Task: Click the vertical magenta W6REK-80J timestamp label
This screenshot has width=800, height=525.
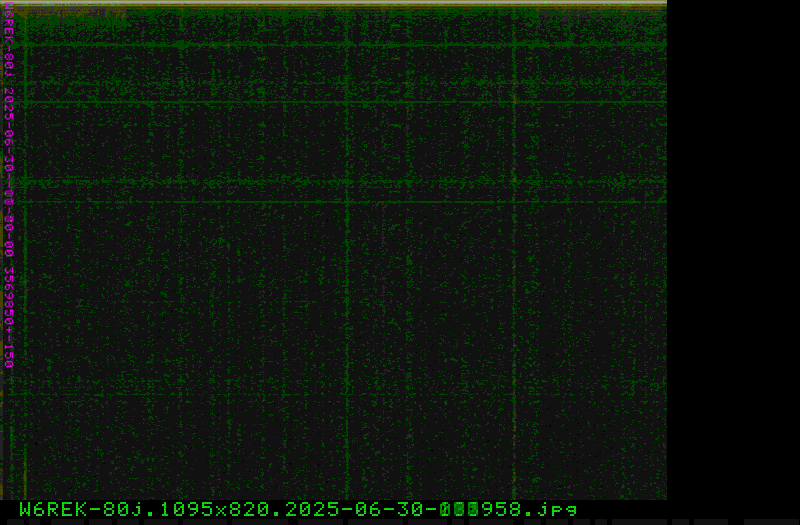Action: [9, 185]
